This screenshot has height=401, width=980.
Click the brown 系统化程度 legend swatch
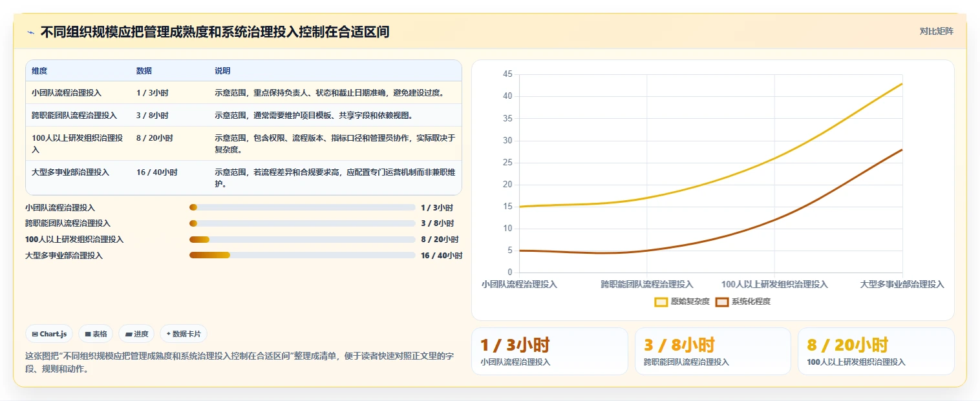(721, 302)
